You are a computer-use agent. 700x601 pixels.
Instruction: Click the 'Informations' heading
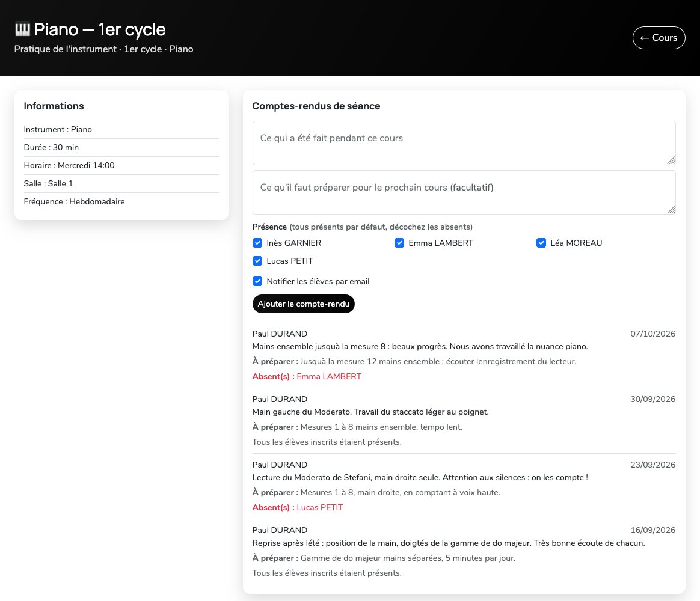pos(54,106)
